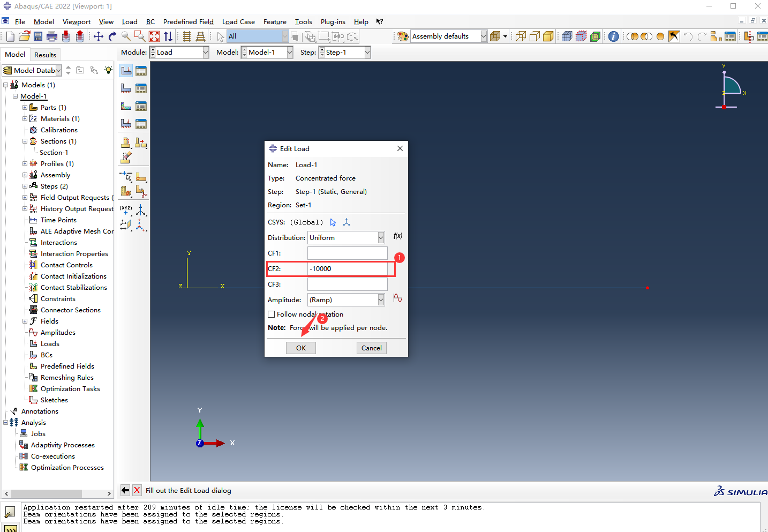Click the Auto-Fit View icon
Image resolution: width=768 pixels, height=532 pixels.
(154, 36)
